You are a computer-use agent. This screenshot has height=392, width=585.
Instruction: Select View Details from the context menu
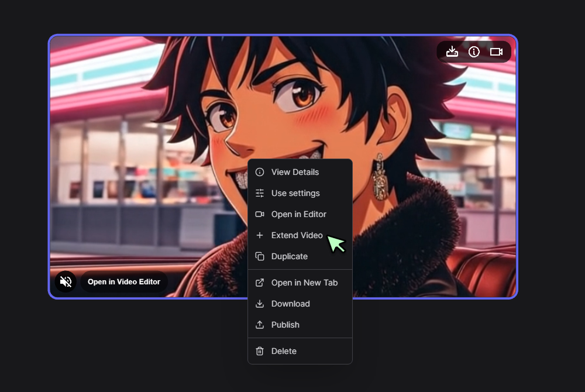point(295,172)
